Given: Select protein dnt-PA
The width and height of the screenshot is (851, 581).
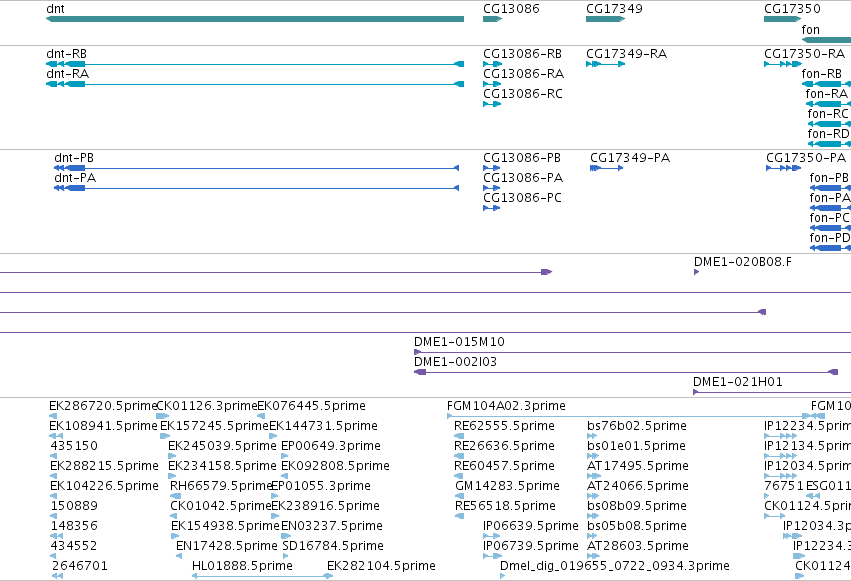Looking at the screenshot, I should [257, 188].
